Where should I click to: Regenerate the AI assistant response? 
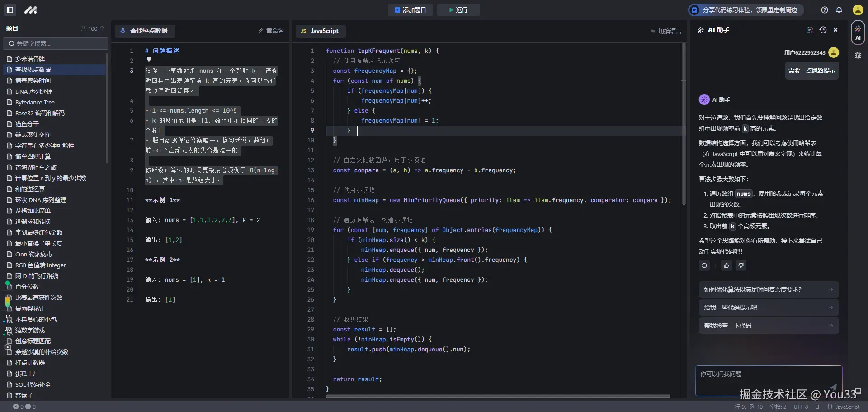coord(704,265)
